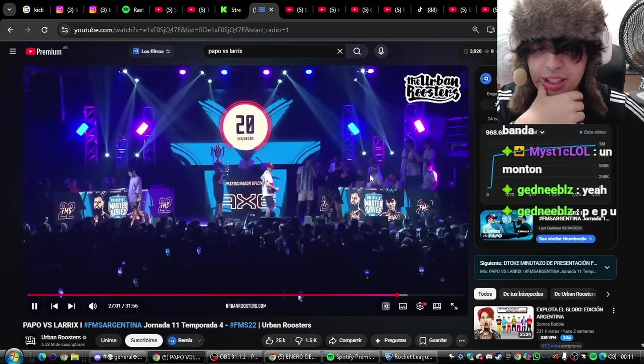Viewport: 644px width, 364px height.
Task: Open the system tray volume icon
Action: tap(612, 357)
